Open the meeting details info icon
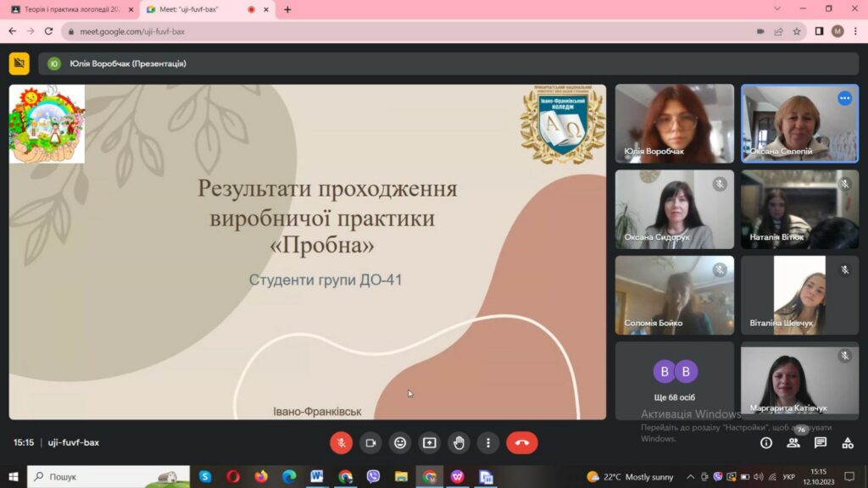Image resolution: width=868 pixels, height=488 pixels. 766,442
